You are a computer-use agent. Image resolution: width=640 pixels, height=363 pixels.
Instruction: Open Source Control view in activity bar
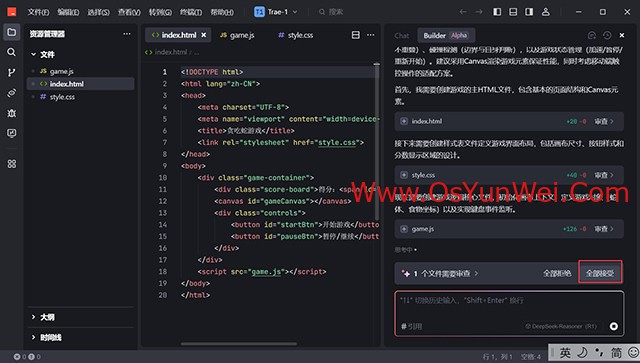[x=12, y=73]
